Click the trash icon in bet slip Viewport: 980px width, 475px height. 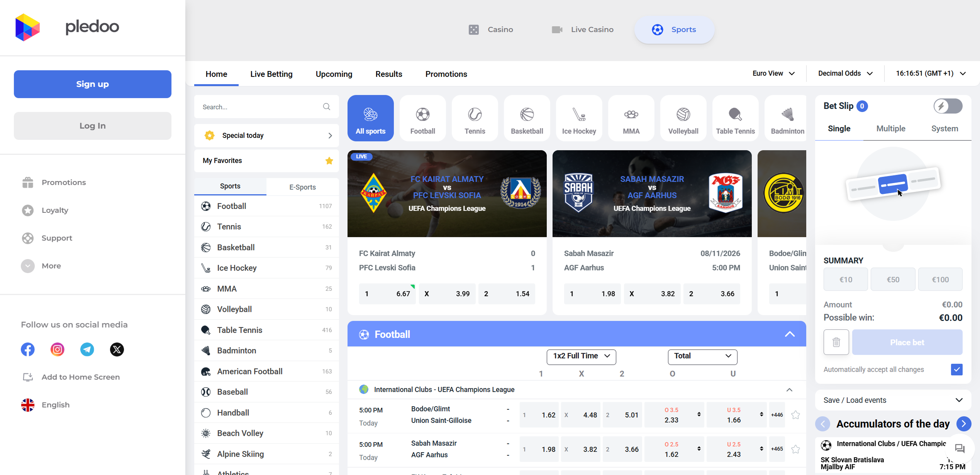tap(836, 342)
